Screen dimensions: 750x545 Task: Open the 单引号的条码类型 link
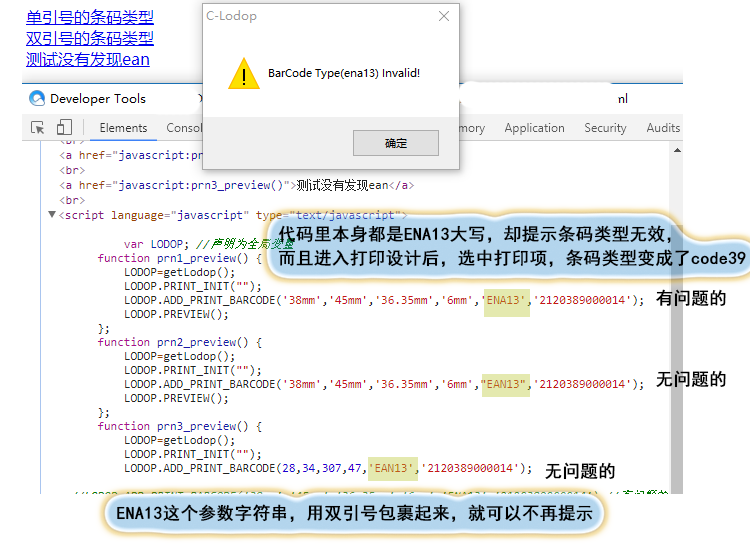[x=90, y=17]
